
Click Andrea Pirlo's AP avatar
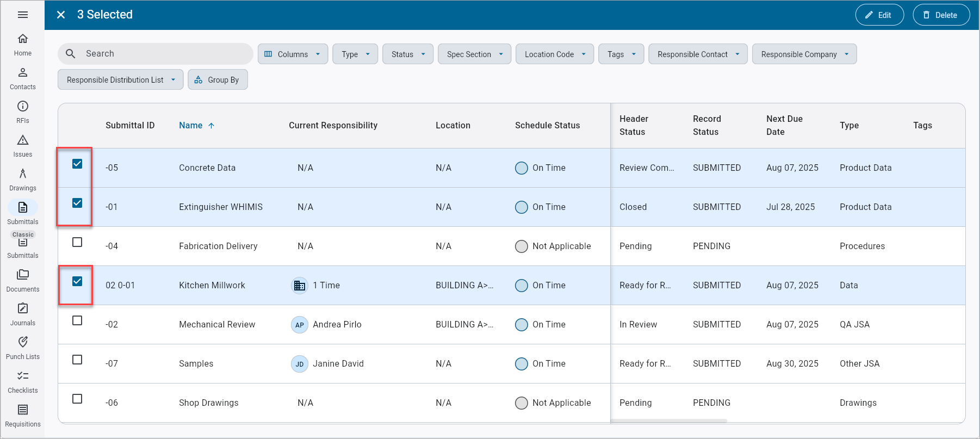coord(300,325)
